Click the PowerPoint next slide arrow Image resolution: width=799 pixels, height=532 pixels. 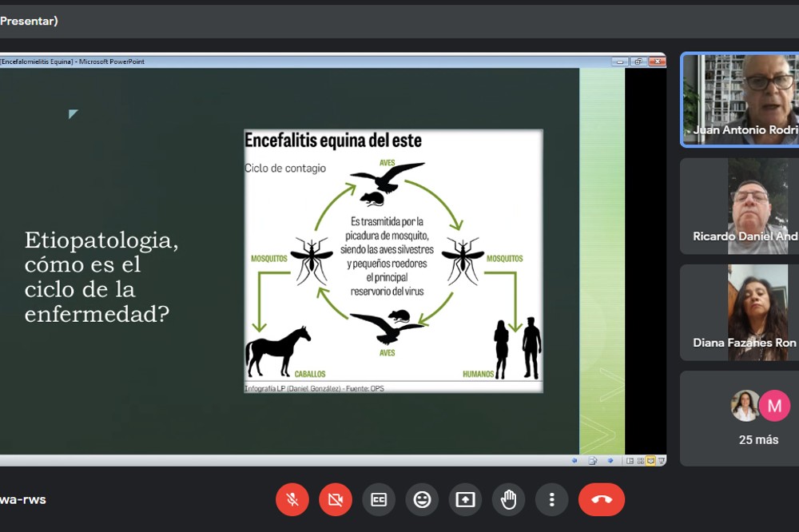coord(610,461)
